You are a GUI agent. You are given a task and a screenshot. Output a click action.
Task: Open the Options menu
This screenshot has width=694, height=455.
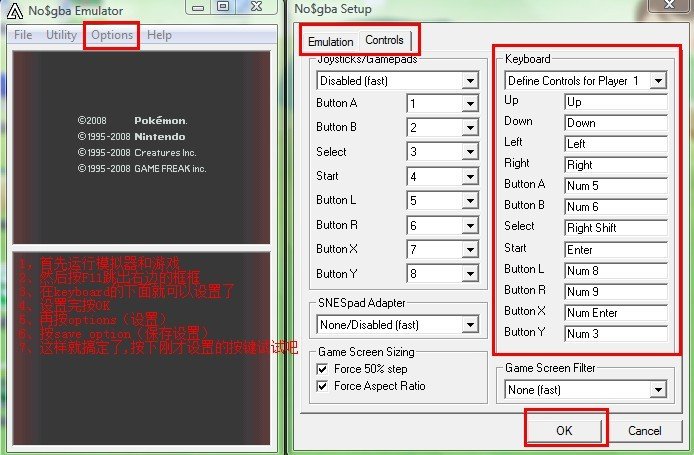pyautogui.click(x=111, y=35)
